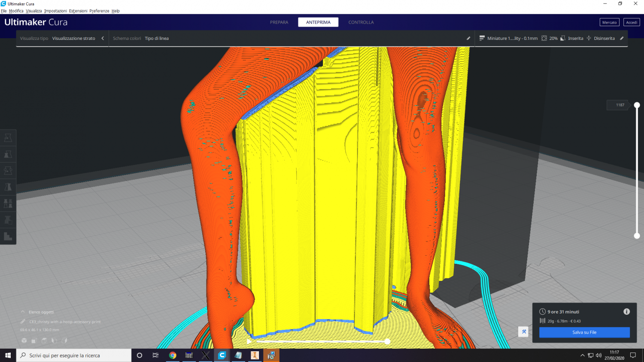Click the front view camera icon
The height and width of the screenshot is (362, 644).
(x=34, y=341)
